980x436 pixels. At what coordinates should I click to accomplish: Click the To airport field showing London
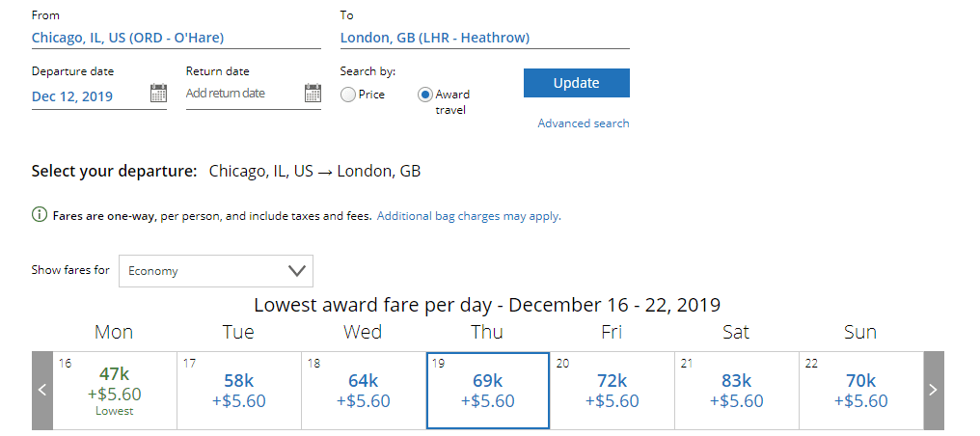(x=485, y=38)
